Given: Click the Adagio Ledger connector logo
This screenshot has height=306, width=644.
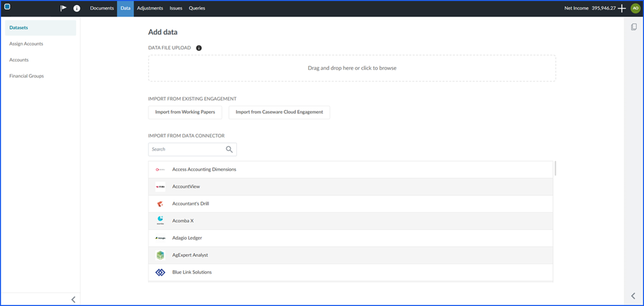Looking at the screenshot, I should (x=160, y=238).
